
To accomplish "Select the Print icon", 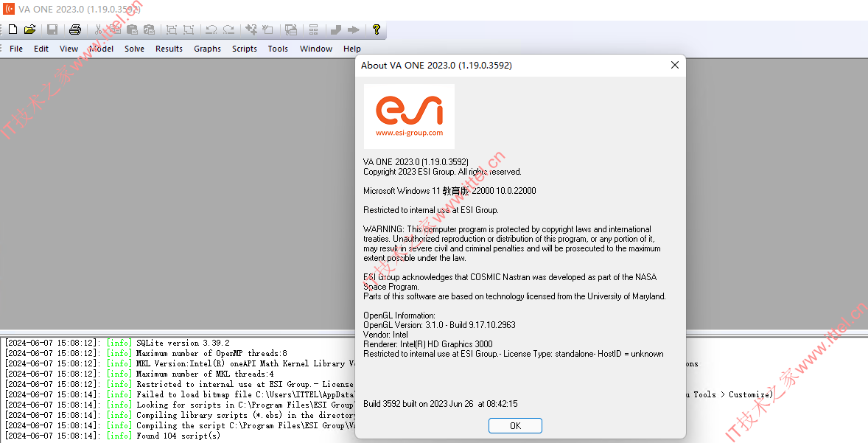I will (74, 30).
